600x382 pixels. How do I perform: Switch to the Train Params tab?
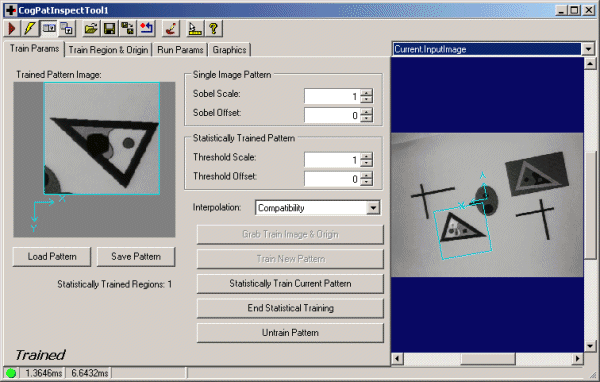(34, 49)
